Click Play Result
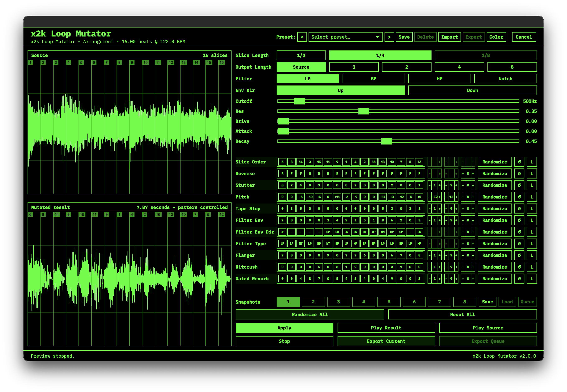This screenshot has height=392, width=567. pyautogui.click(x=386, y=328)
